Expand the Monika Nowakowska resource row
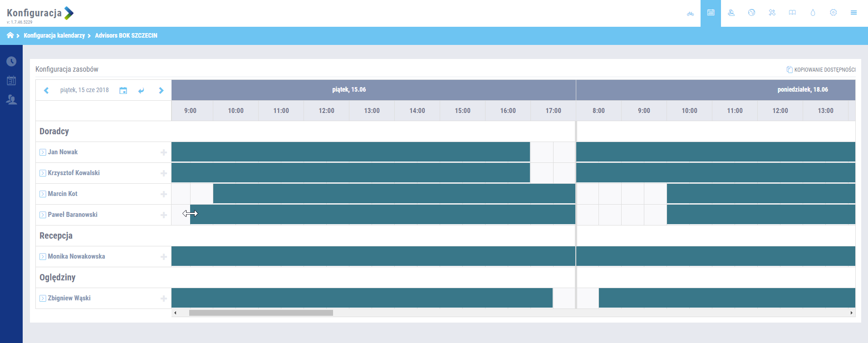Screen dimensions: 868x343 [x=43, y=256]
